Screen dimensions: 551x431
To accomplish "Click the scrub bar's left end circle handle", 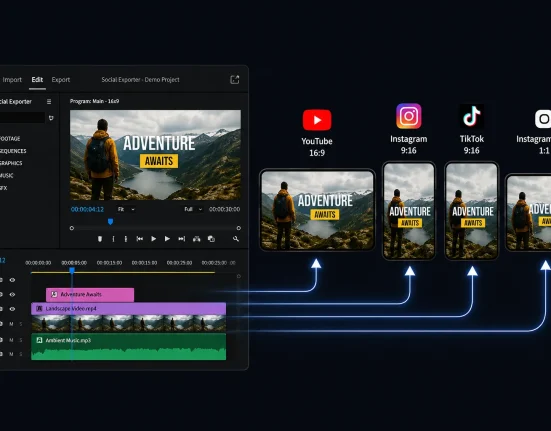I will [x=72, y=228].
